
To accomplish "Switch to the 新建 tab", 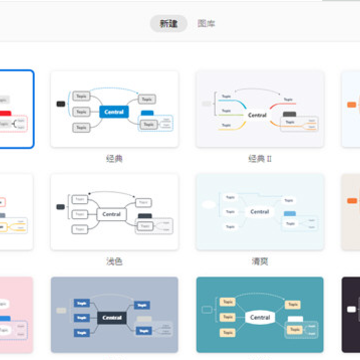I will point(169,24).
